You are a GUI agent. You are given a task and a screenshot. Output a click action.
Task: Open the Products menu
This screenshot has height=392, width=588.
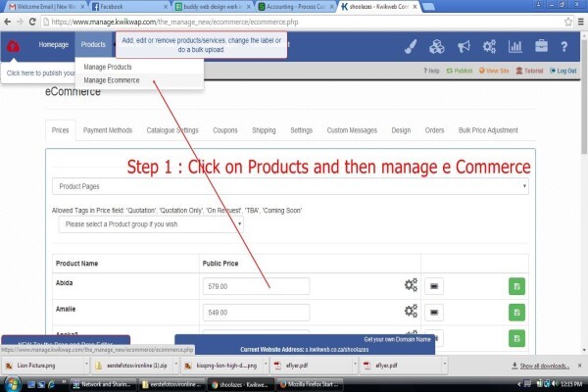click(93, 45)
